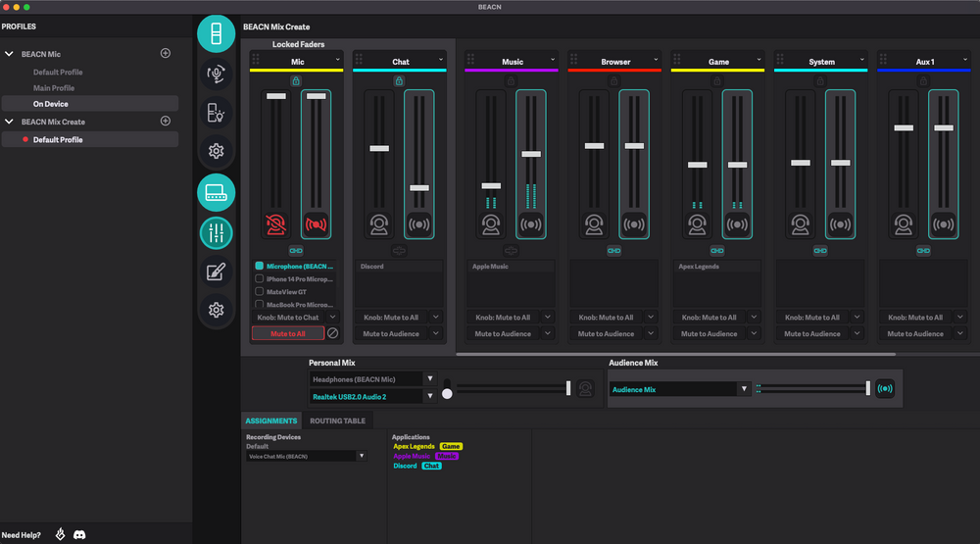
Task: Select the Main Profile entry
Action: (54, 88)
